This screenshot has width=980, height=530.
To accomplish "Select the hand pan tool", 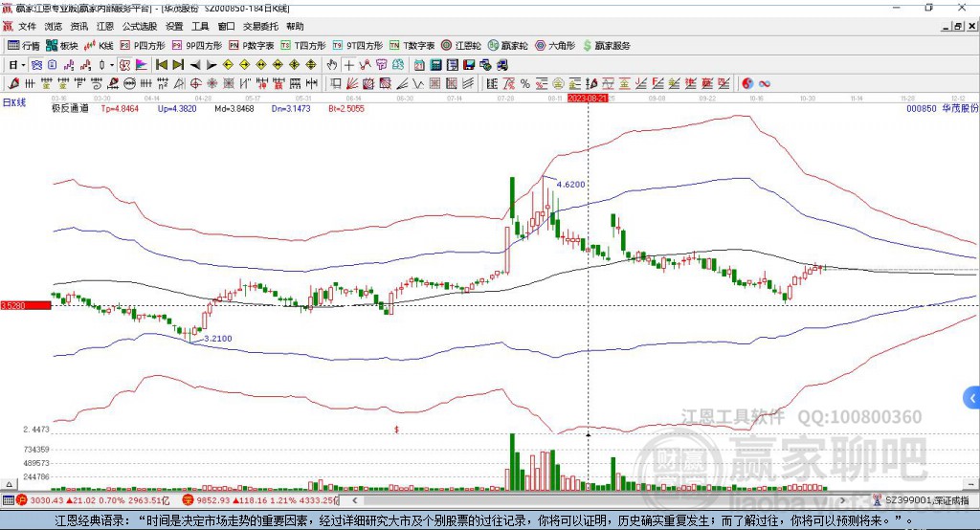I will 332,65.
